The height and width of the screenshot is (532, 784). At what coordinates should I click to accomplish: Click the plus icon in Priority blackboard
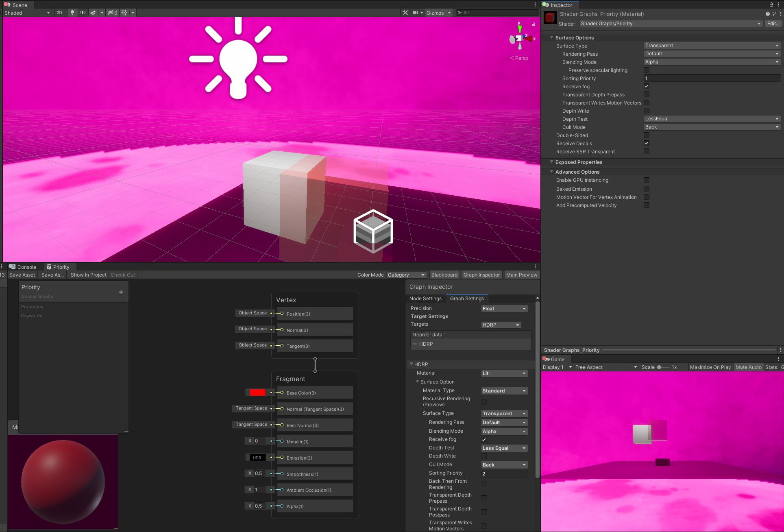tap(121, 292)
